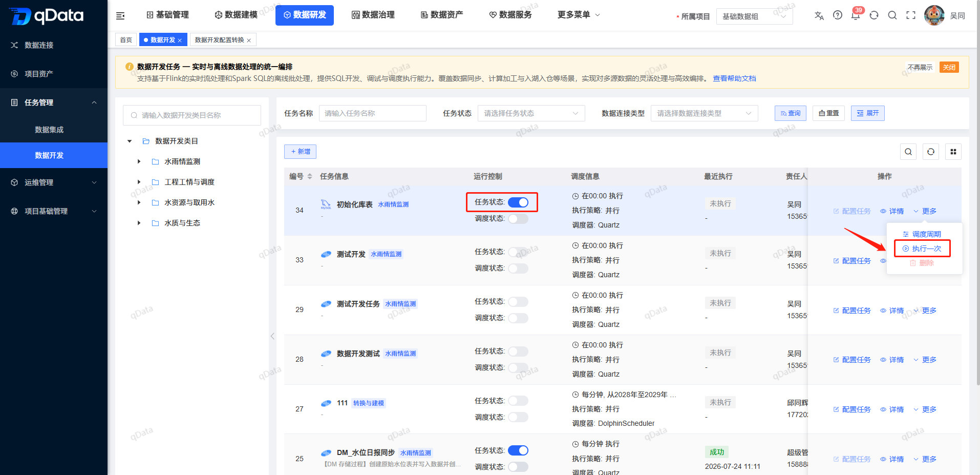Collapse the 数据开发类目 root node
This screenshot has width=980, height=475.
pyautogui.click(x=130, y=141)
